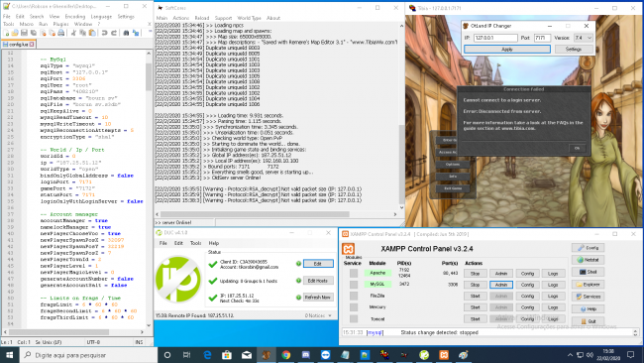This screenshot has height=363, width=644.
Task: Show hidden tray icons chevron
Action: click(x=570, y=355)
